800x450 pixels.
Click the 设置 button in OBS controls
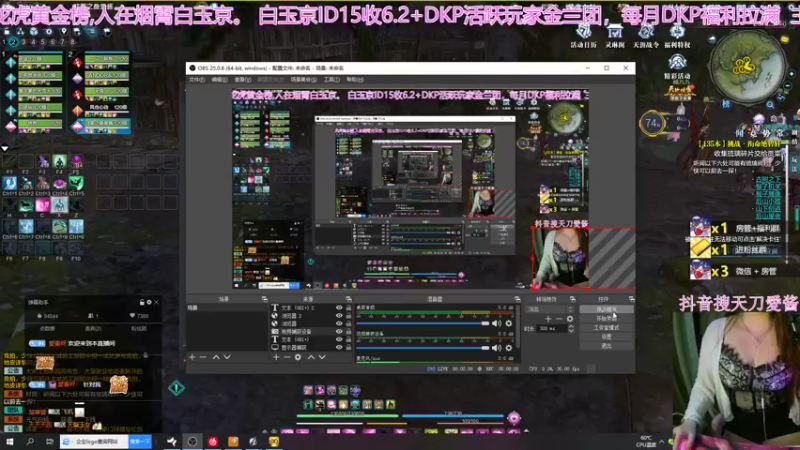[x=607, y=337]
